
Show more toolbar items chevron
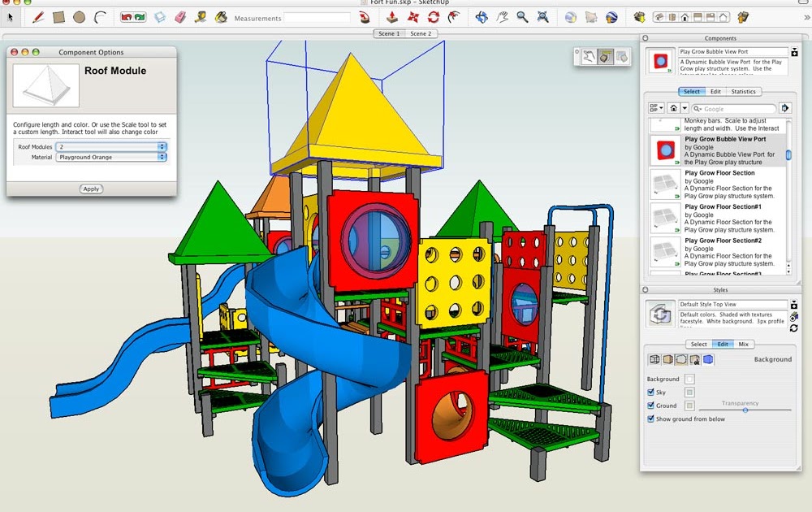tap(806, 18)
